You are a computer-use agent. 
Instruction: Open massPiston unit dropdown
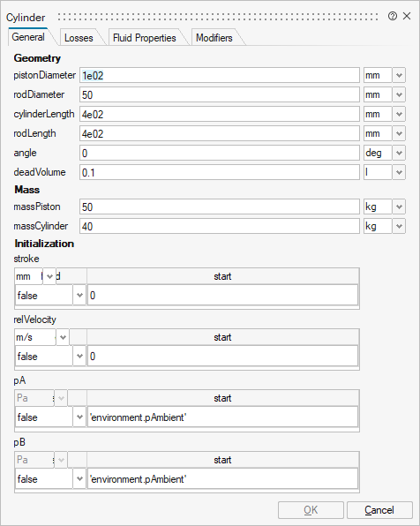[399, 207]
